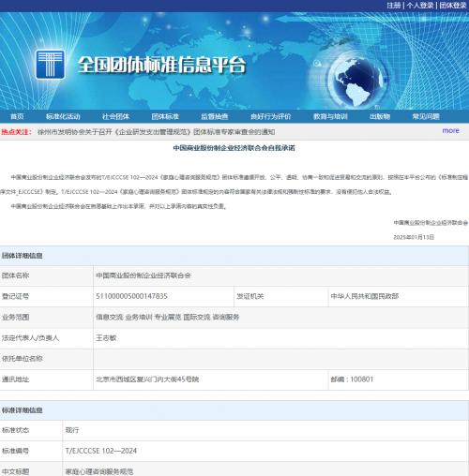
Task: Open the 团体标准 navigation item
Action: coord(165,116)
